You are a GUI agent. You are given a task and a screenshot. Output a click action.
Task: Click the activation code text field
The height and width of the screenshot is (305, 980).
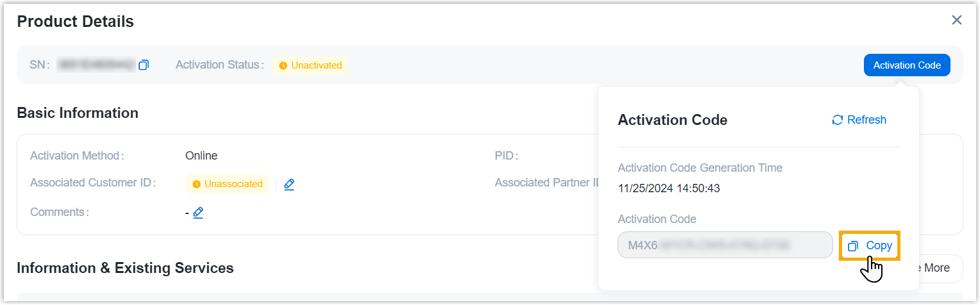pos(725,245)
